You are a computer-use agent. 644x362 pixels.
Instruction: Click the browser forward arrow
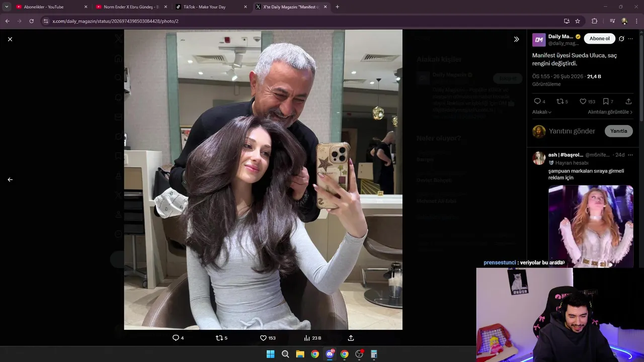19,21
